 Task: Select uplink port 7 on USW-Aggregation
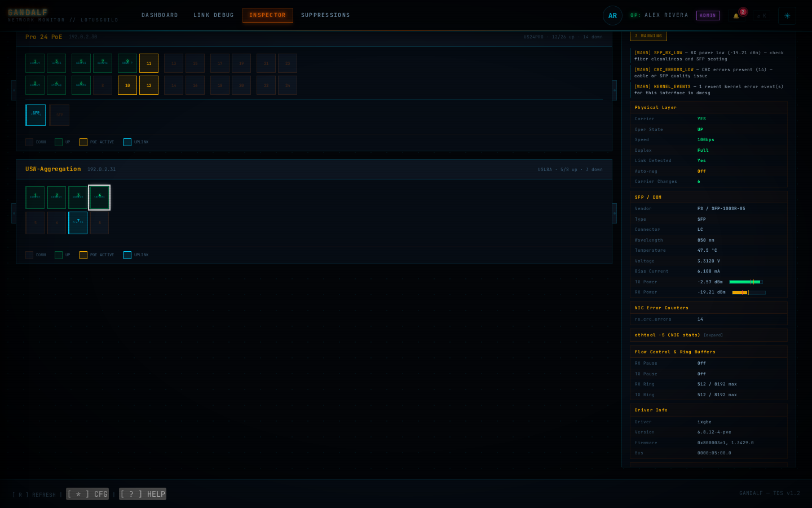(x=78, y=223)
